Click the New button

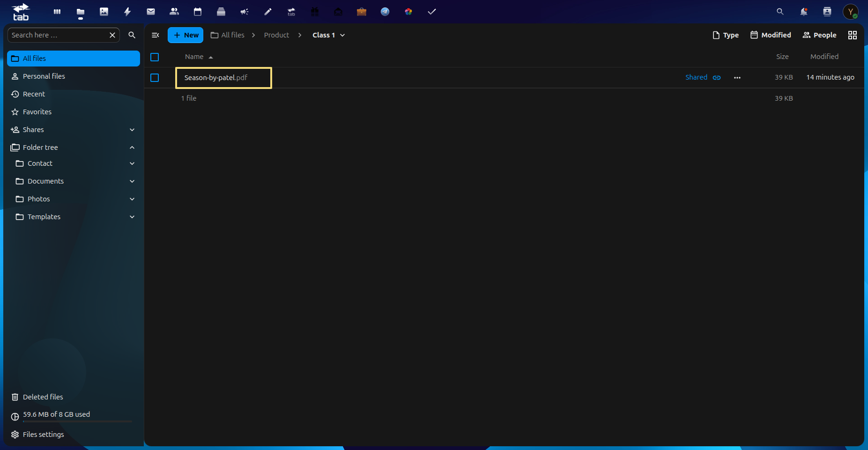click(x=185, y=35)
